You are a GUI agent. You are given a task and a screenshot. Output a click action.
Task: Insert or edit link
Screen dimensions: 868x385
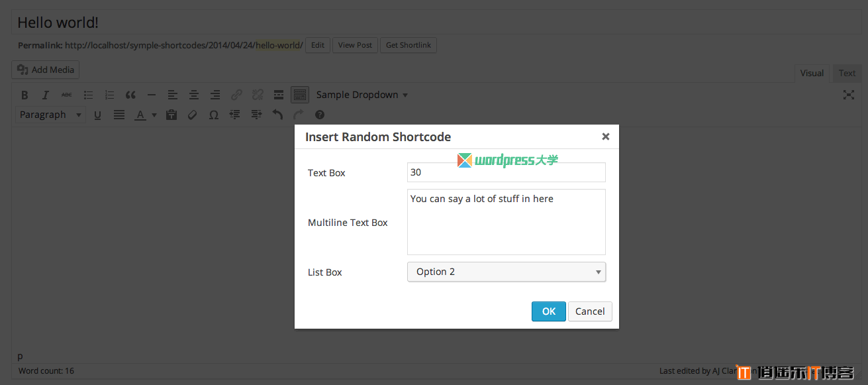click(236, 95)
